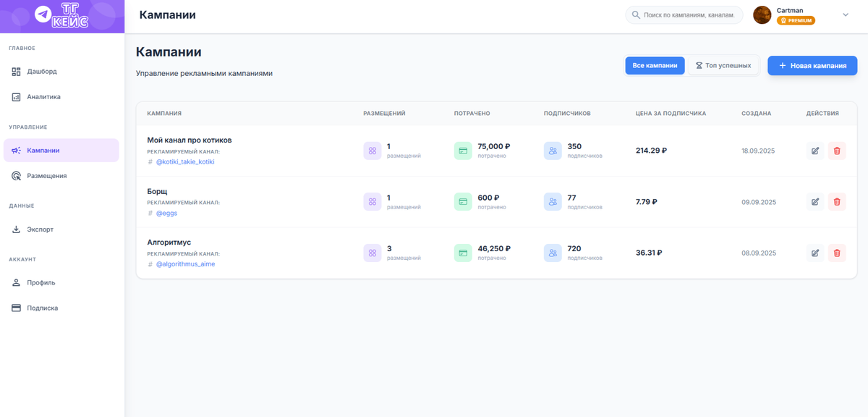Create a new campaign via Новая кампания

pyautogui.click(x=812, y=65)
